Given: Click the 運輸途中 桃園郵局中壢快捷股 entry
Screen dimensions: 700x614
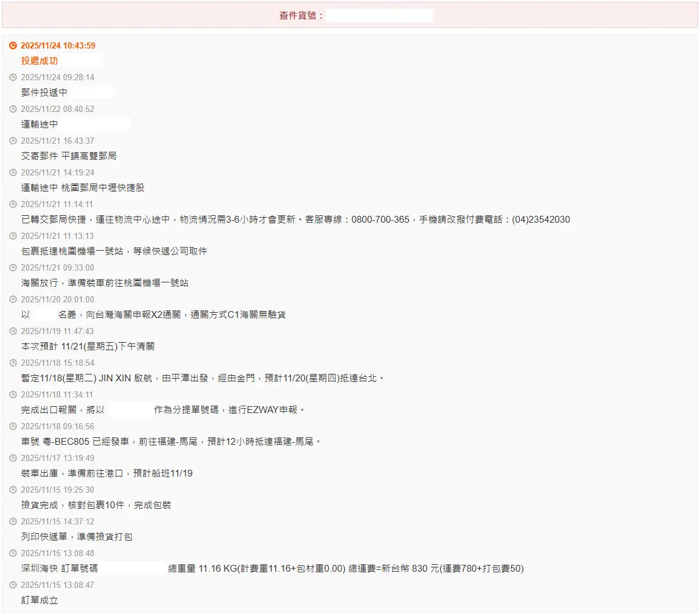Looking at the screenshot, I should click(83, 188).
